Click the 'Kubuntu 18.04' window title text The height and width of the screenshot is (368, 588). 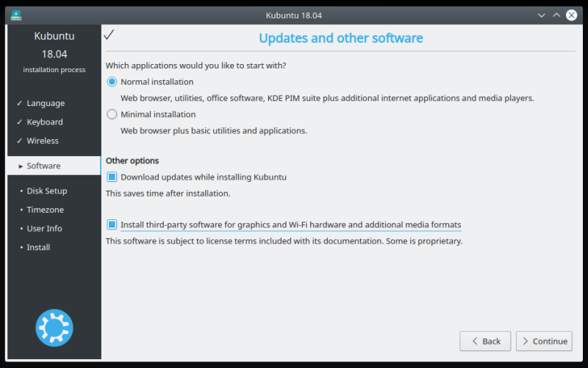(293, 15)
